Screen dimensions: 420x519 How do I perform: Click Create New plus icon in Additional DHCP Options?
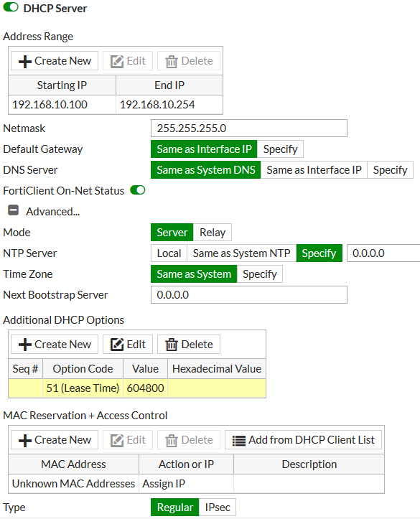click(x=25, y=345)
